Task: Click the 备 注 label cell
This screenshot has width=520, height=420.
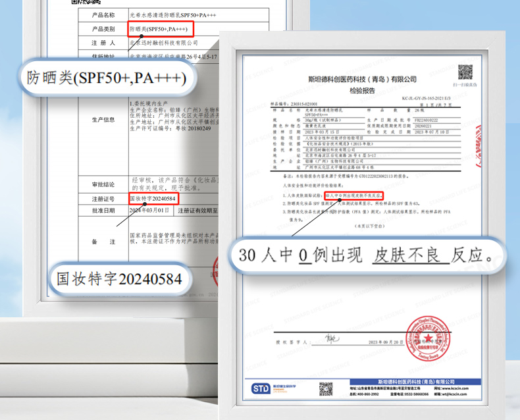Action: [103, 242]
